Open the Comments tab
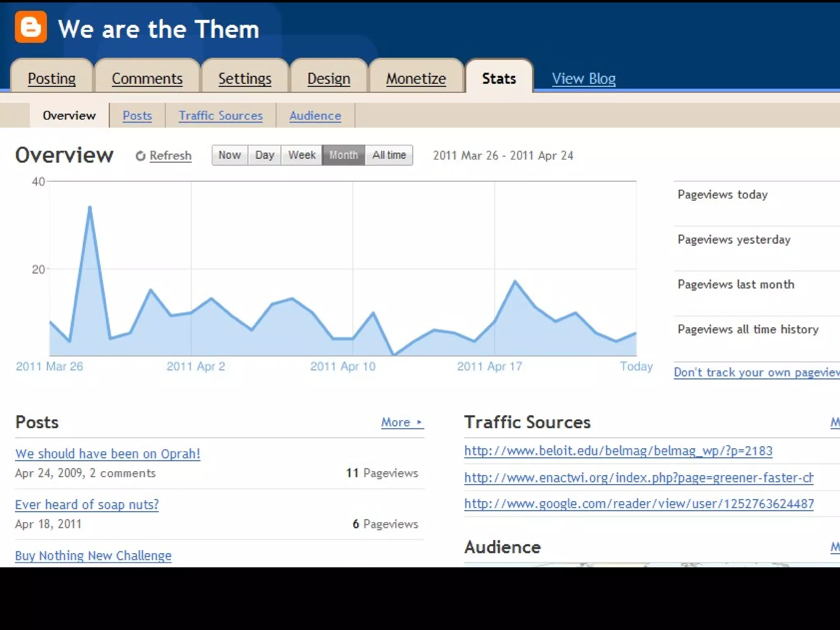Screen dimensions: 840x630 click(x=147, y=78)
